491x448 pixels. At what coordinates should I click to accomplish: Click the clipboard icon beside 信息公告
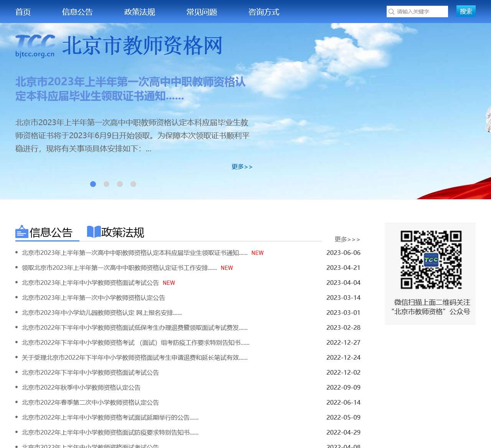(x=21, y=232)
